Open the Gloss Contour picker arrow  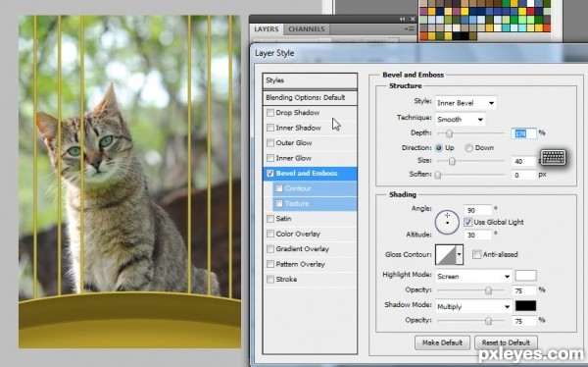click(459, 254)
